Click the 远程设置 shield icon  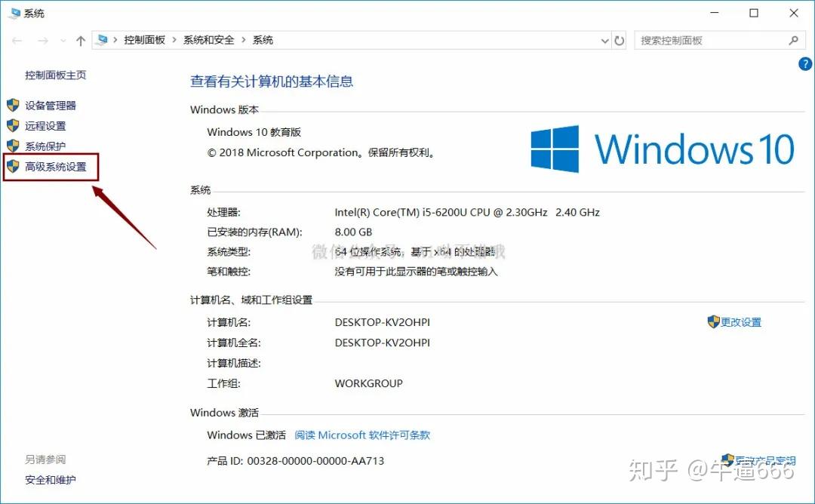point(13,126)
